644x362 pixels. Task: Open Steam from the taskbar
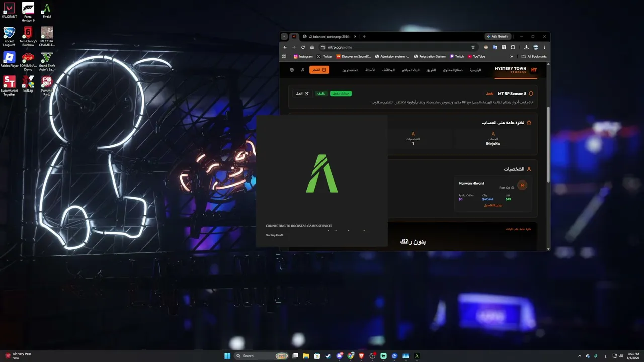(x=329, y=356)
